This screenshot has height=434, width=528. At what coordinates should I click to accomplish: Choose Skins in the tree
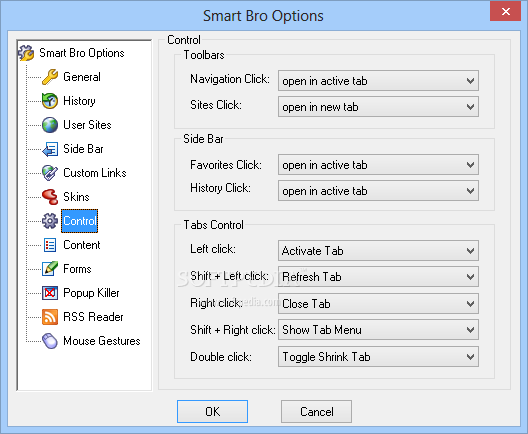click(x=76, y=197)
